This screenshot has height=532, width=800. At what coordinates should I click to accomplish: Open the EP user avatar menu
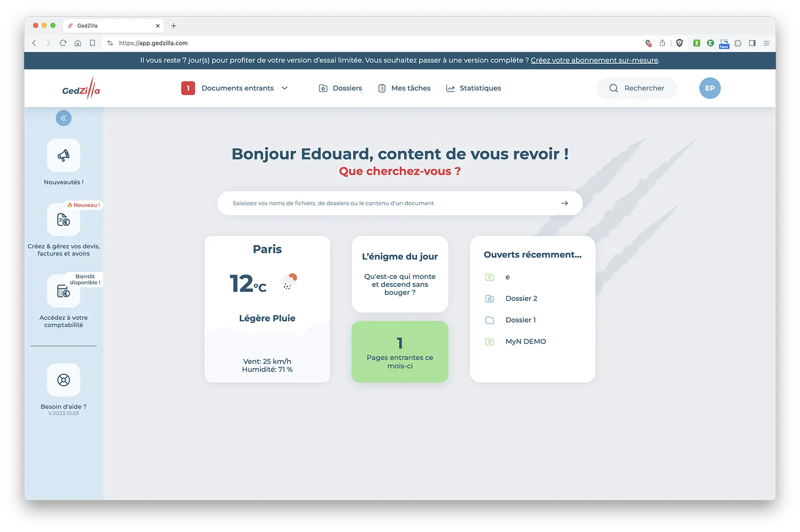[x=710, y=88]
